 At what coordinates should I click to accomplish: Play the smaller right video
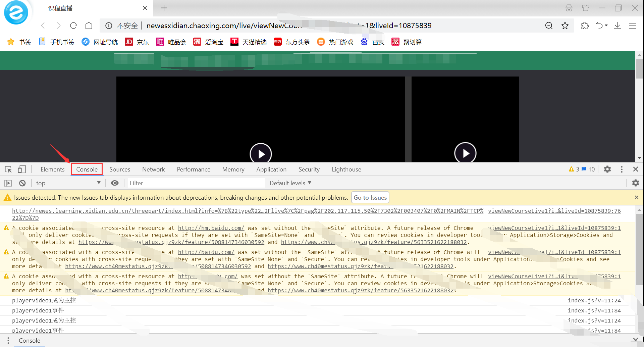click(465, 153)
